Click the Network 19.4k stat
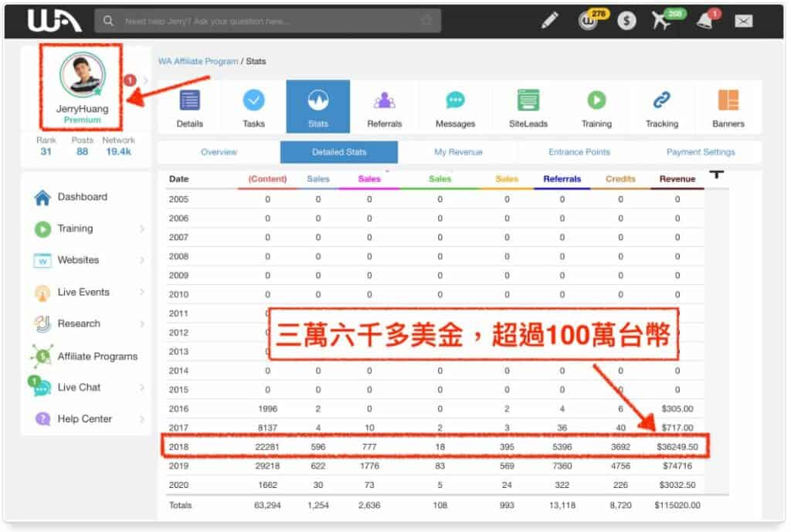The width and height of the screenshot is (791, 532). click(x=118, y=146)
